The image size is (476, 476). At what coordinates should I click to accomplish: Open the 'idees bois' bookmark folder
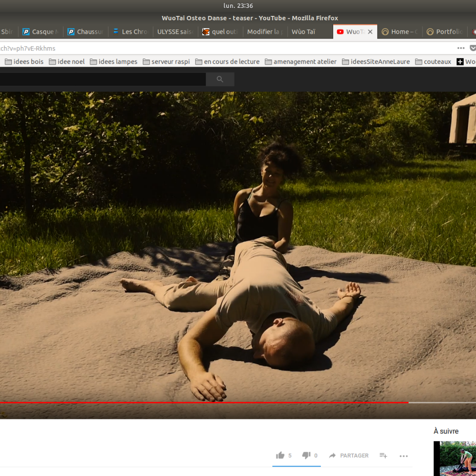[x=24, y=61]
